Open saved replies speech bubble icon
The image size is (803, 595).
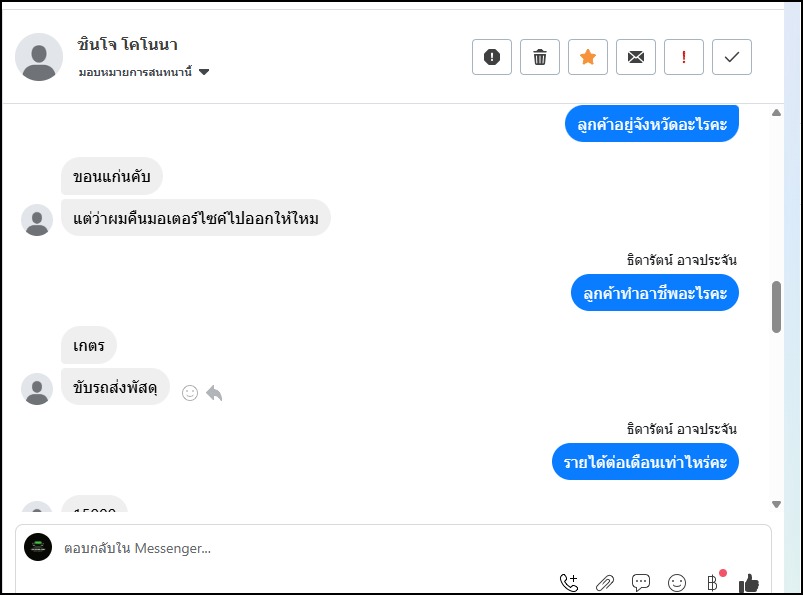pyautogui.click(x=641, y=582)
